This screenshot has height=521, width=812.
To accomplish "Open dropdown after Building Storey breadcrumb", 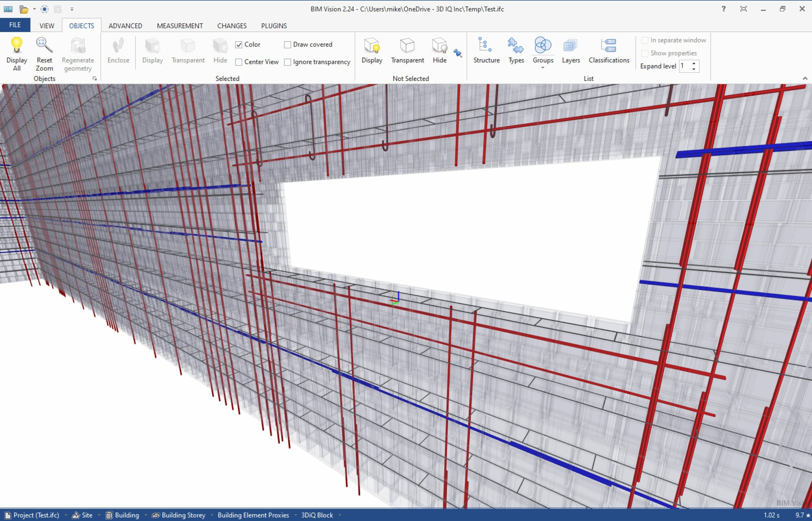I will tap(212, 515).
